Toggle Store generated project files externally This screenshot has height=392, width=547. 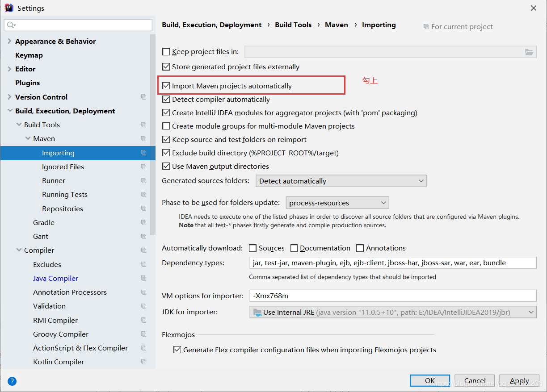pos(166,67)
